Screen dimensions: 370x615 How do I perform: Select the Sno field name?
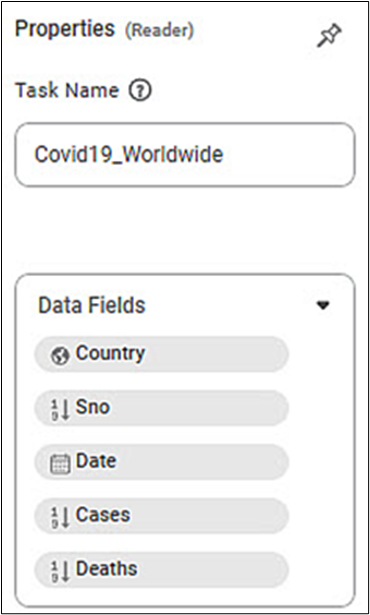[x=93, y=407]
